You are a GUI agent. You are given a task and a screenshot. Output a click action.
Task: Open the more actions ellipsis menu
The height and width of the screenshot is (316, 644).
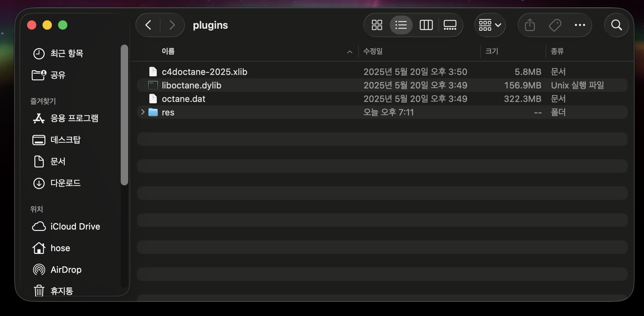pos(580,25)
